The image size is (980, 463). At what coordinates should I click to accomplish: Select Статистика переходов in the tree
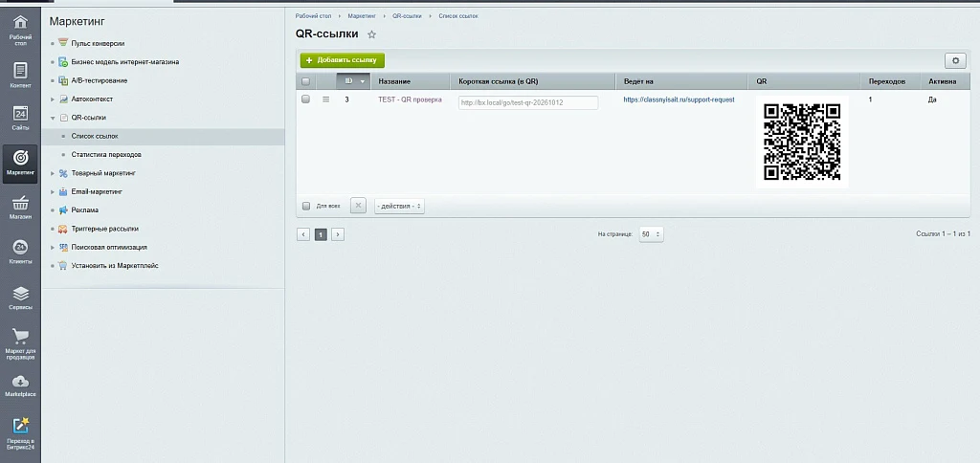click(x=106, y=154)
